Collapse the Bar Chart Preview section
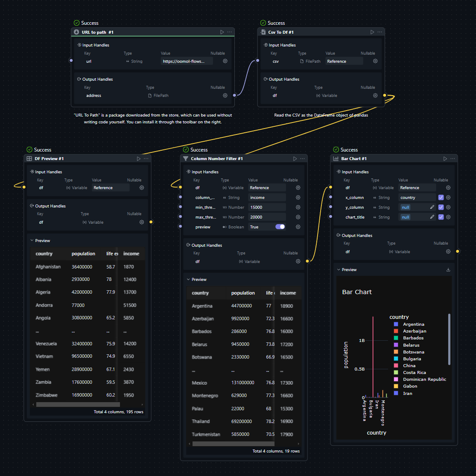Viewport: 476px width, 476px height. point(339,270)
